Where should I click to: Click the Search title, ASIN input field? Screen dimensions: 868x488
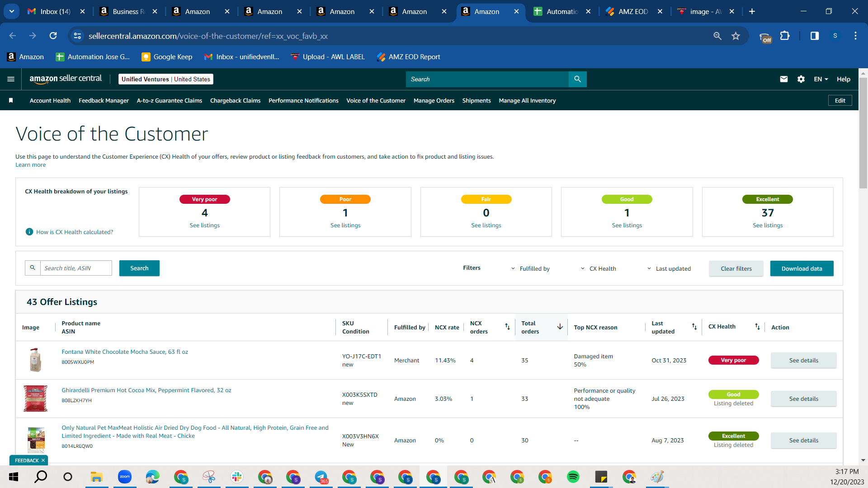tap(76, 268)
